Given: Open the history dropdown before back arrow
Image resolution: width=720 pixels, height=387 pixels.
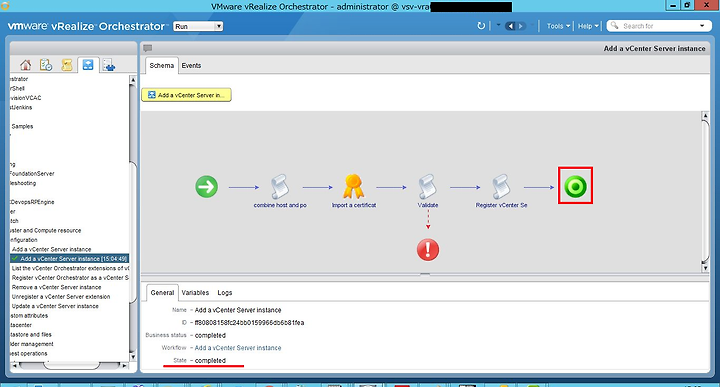Looking at the screenshot, I should [x=498, y=26].
